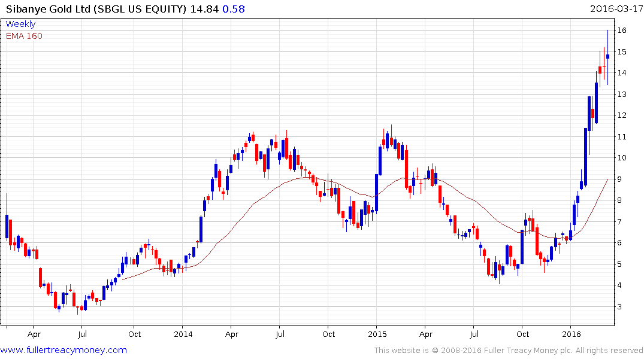Click the price axis label 13
Viewport: 644px width, 359px height.
(x=622, y=95)
